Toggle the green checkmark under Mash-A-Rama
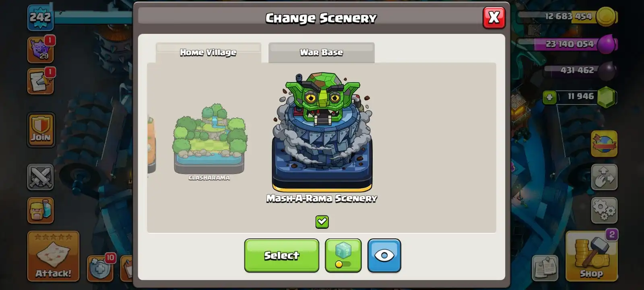The height and width of the screenshot is (290, 644). 322,222
